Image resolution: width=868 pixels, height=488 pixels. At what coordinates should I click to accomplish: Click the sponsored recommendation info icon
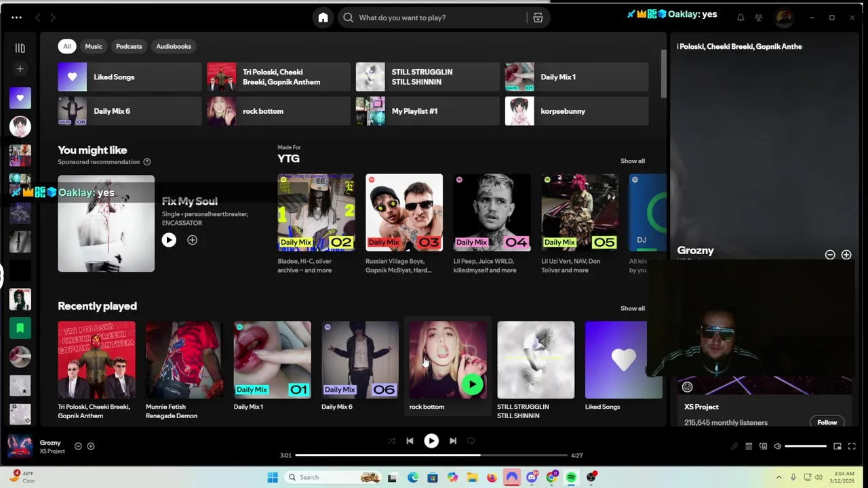coord(146,162)
